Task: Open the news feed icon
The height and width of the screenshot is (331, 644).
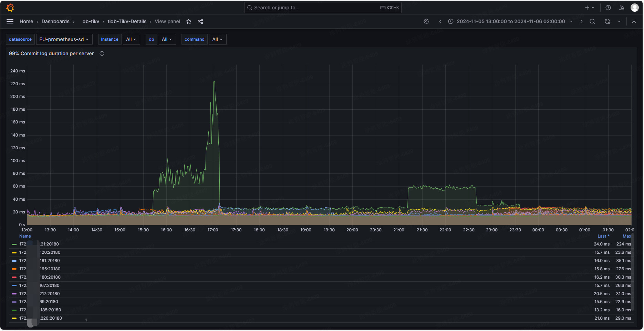Action: point(622,8)
